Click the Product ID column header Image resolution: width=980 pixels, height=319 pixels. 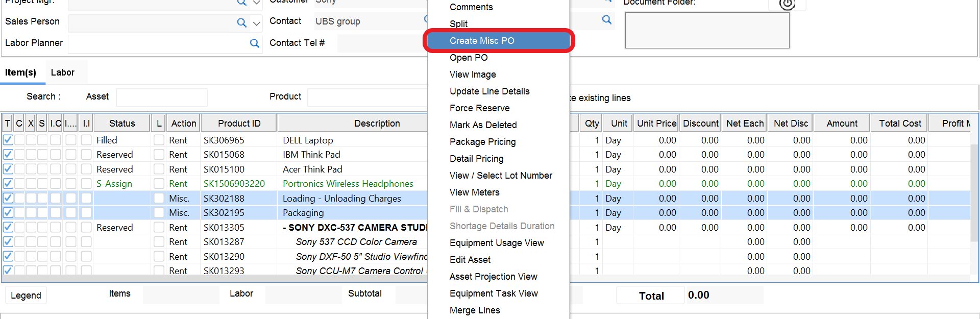(x=239, y=124)
